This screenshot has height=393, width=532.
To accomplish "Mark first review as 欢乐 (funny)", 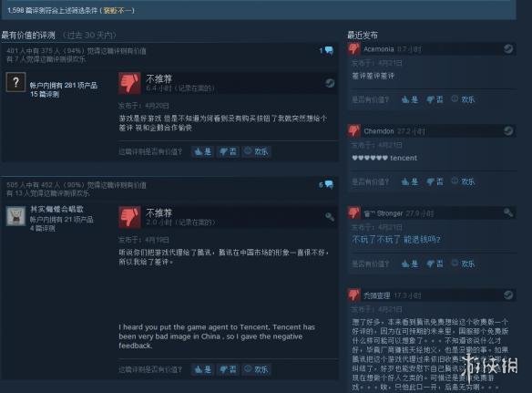I will click(256, 151).
